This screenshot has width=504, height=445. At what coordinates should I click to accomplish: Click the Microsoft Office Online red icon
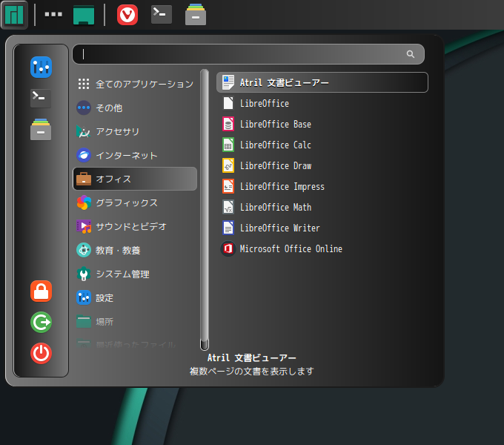[x=228, y=248]
